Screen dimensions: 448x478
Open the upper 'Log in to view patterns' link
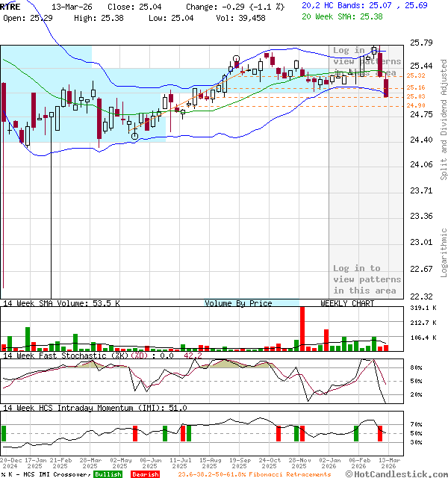click(367, 61)
